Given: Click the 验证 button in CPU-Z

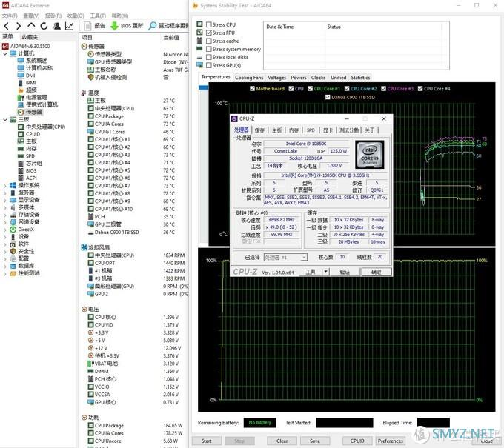Looking at the screenshot, I should point(345,272).
